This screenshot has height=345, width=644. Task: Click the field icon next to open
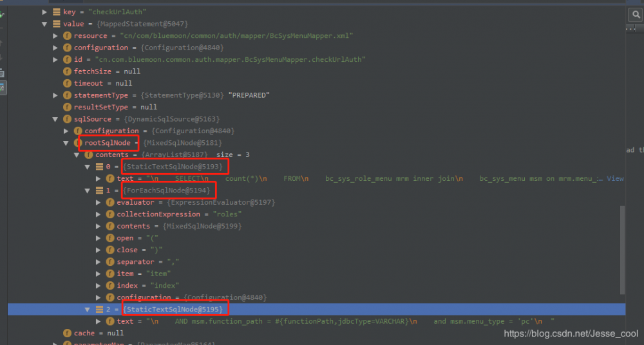tap(110, 238)
